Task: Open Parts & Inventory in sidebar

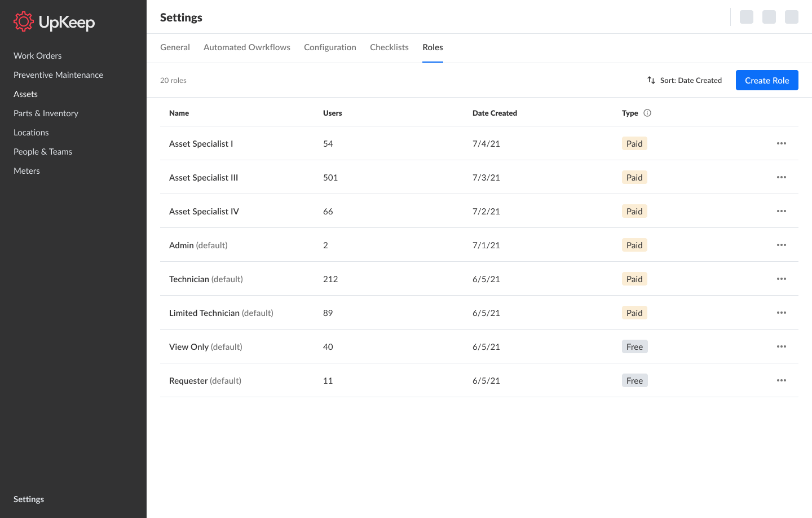Action: point(46,113)
